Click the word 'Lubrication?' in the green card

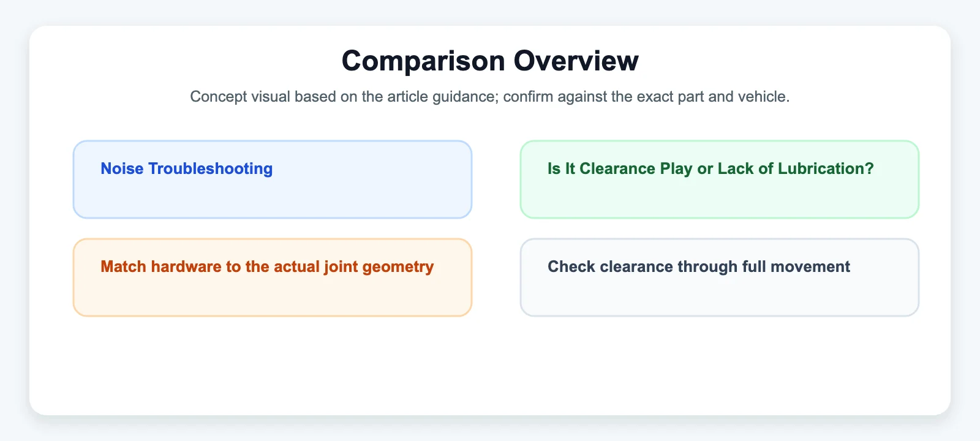click(826, 168)
